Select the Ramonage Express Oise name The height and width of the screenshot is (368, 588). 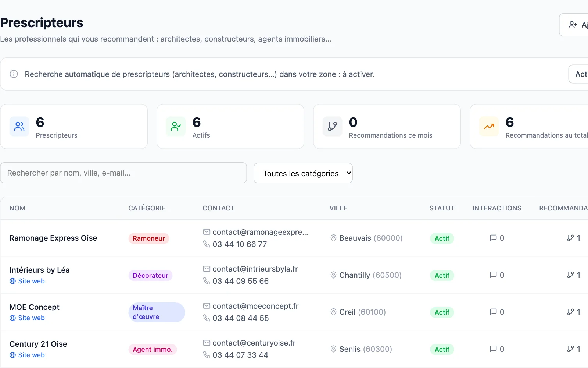[x=53, y=238]
